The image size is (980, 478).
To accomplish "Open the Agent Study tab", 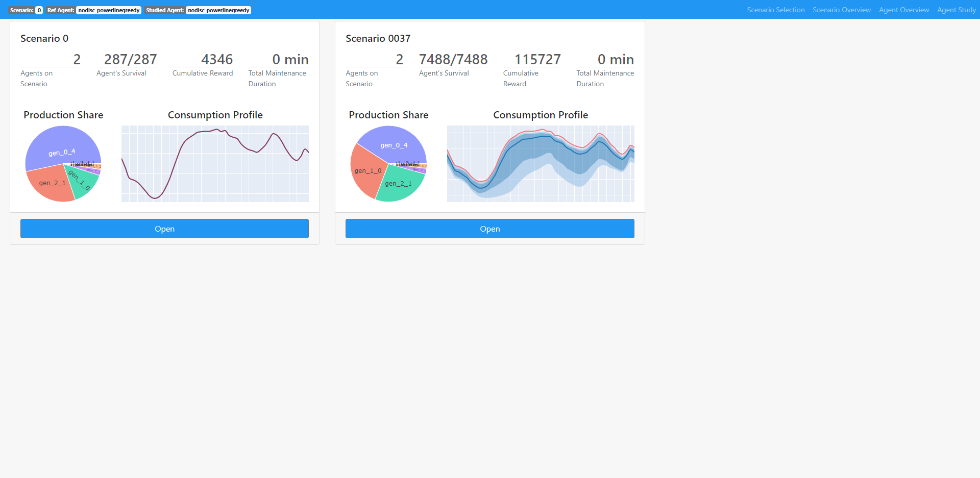I will tap(957, 10).
